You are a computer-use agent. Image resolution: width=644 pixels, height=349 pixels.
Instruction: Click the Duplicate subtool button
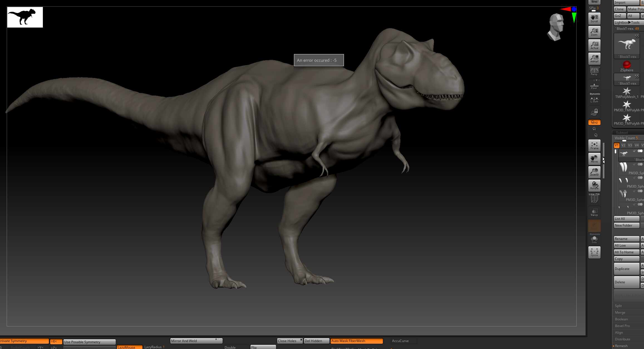click(626, 269)
